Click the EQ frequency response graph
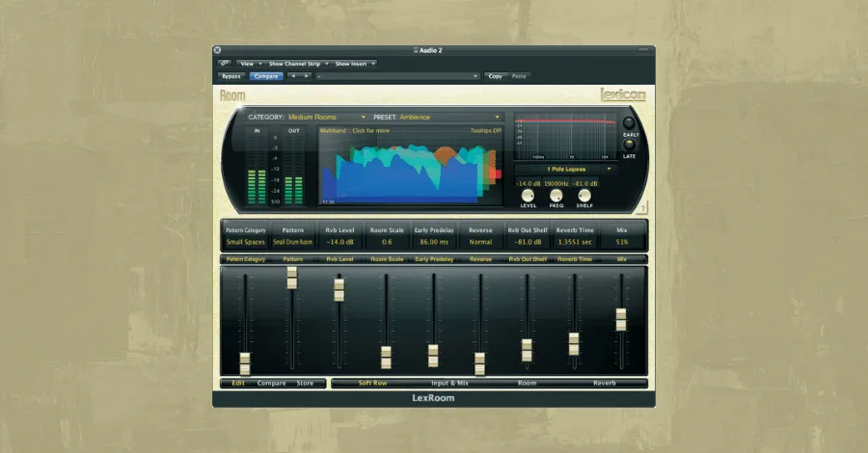 point(564,137)
